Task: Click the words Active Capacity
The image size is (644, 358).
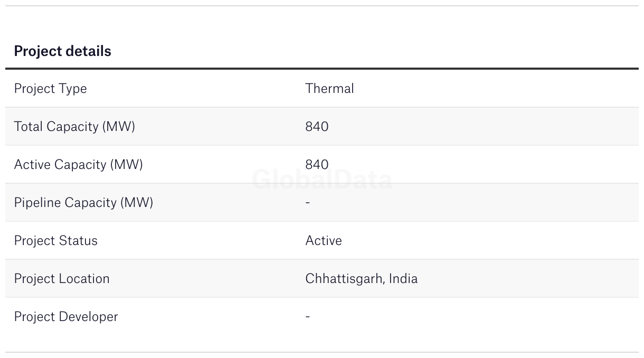Action: [60, 165]
